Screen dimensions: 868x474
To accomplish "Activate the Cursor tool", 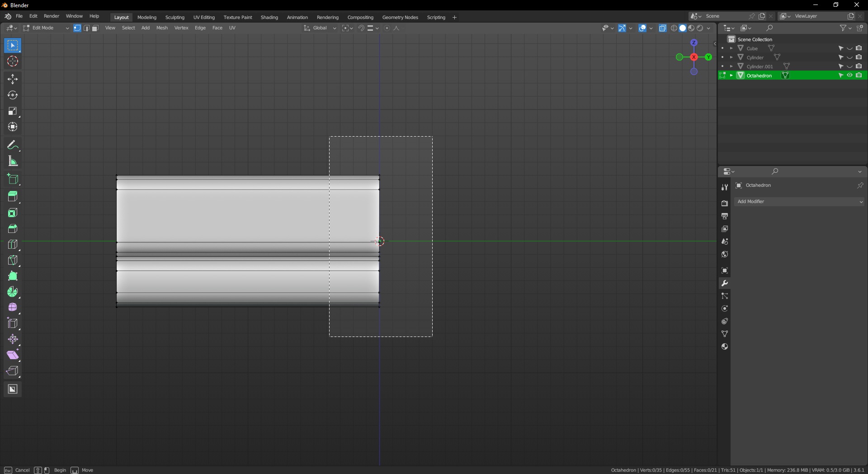I will [13, 62].
